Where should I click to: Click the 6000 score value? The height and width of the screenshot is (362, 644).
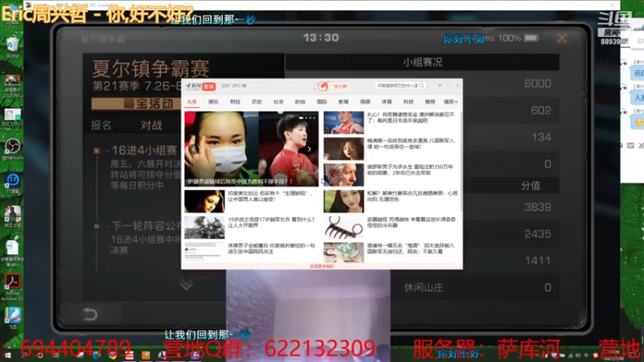tap(537, 84)
